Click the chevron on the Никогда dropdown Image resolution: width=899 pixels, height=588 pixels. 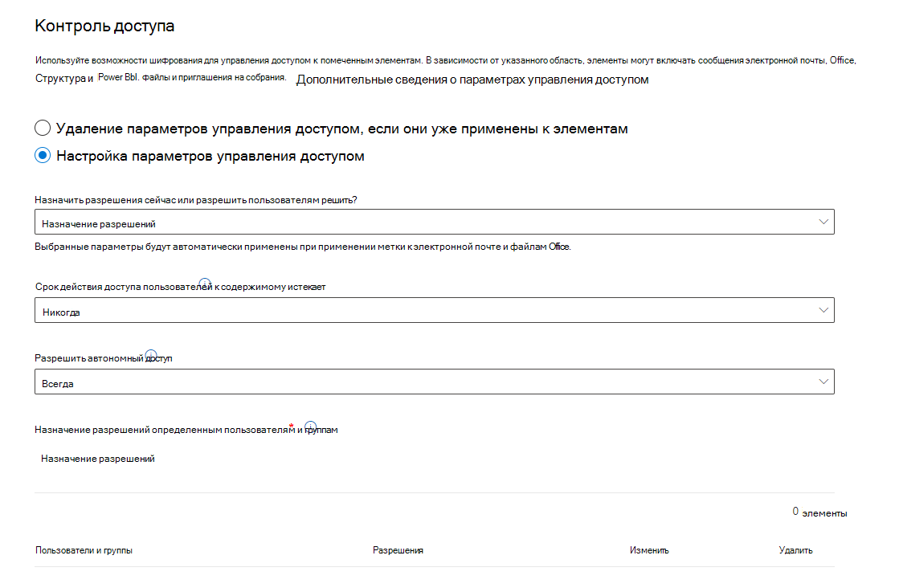(823, 310)
